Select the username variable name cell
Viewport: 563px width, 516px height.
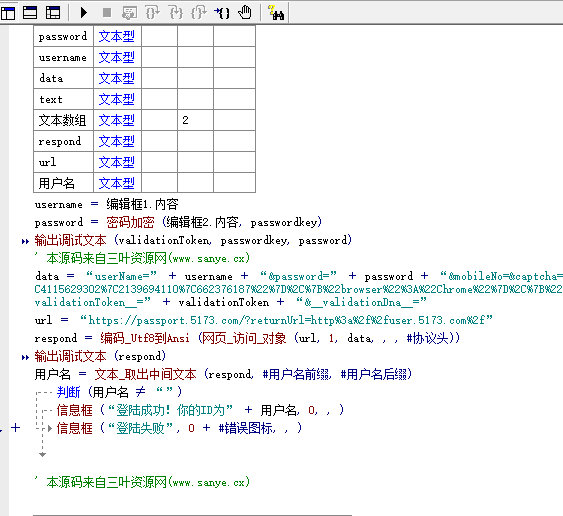click(64, 57)
